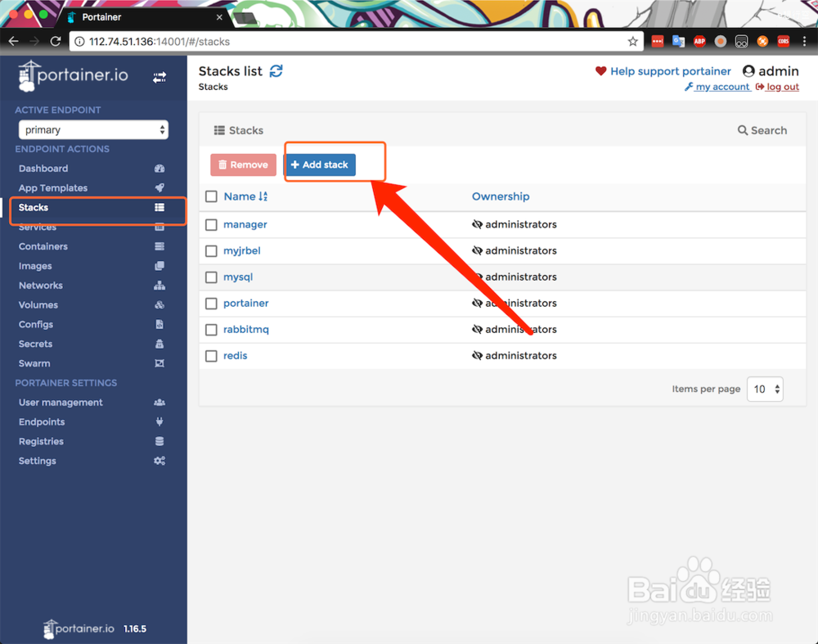The height and width of the screenshot is (644, 818).
Task: Open Containers in the sidebar
Action: [43, 246]
